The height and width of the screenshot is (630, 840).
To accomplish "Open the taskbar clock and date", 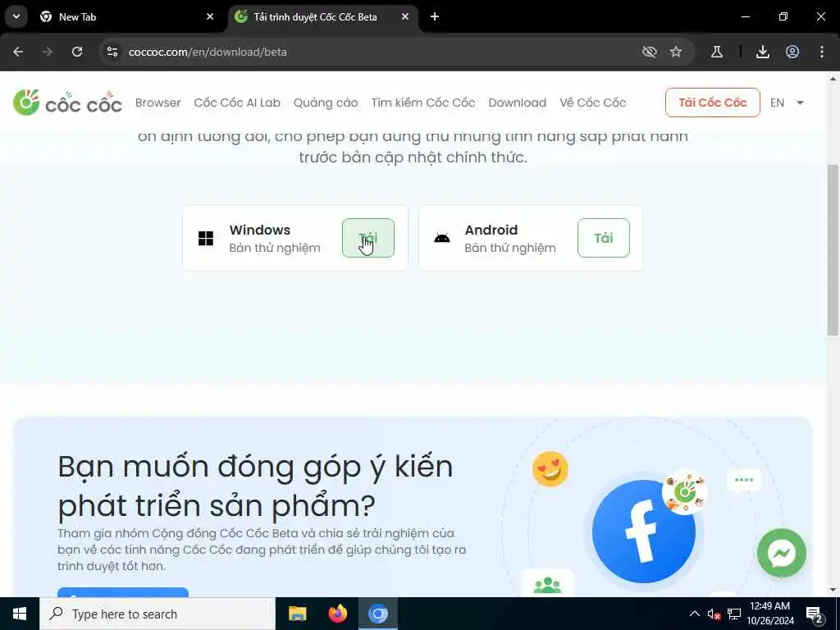I will point(769,614).
